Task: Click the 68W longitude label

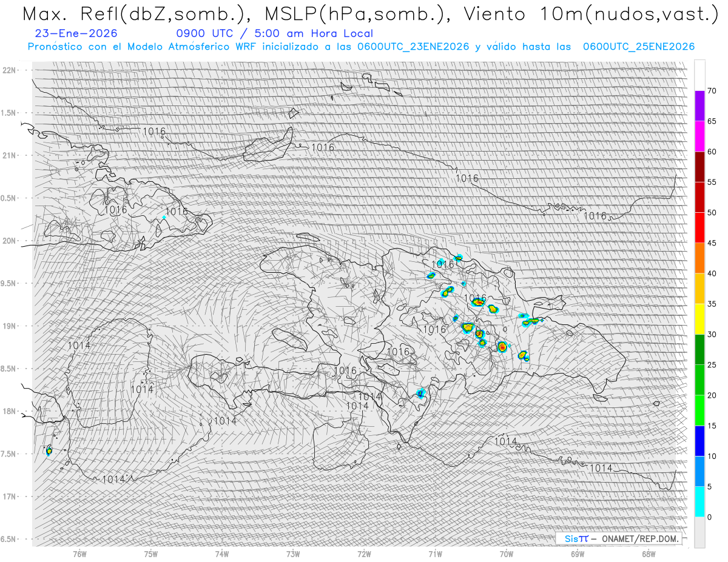Action: click(649, 554)
